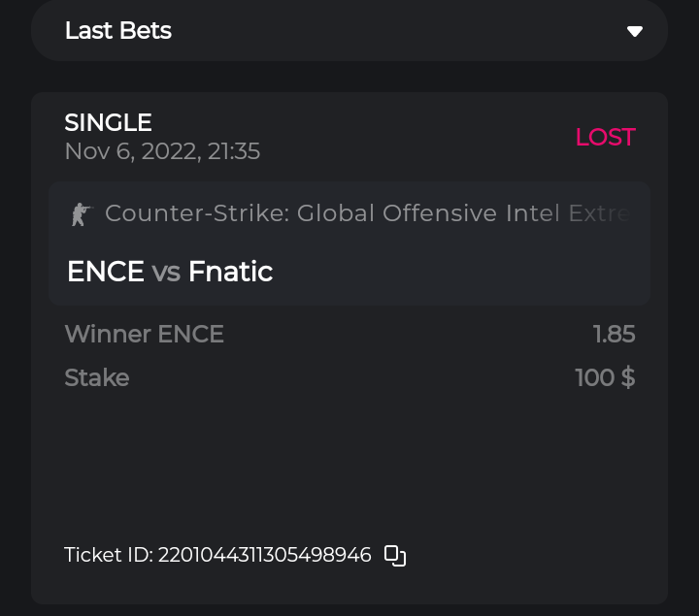The height and width of the screenshot is (616, 699).
Task: Click the ENCE team name in match
Action: pos(106,272)
